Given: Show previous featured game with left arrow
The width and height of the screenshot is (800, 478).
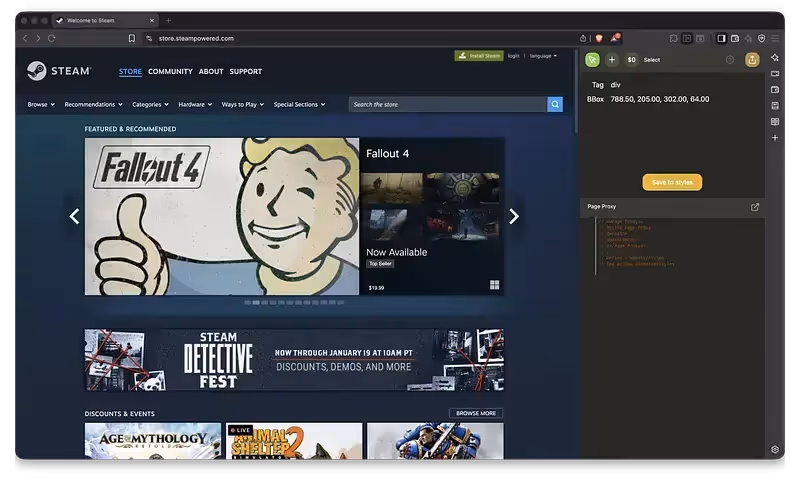Looking at the screenshot, I should click(74, 216).
